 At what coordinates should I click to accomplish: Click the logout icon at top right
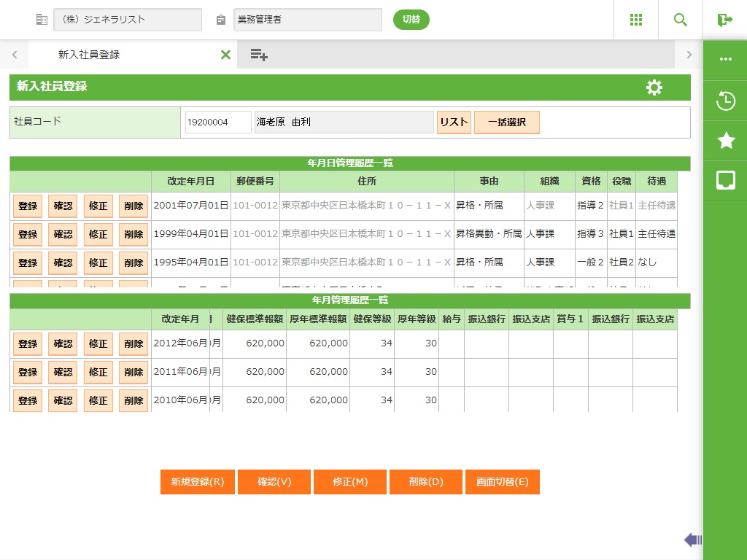click(724, 20)
